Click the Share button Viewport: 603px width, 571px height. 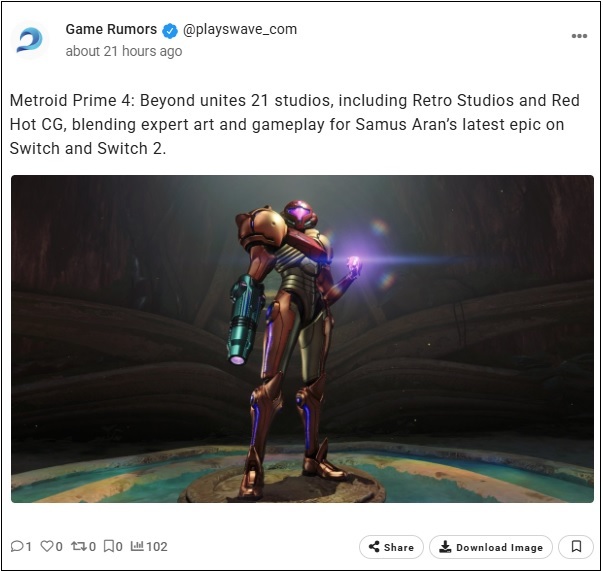(x=391, y=547)
